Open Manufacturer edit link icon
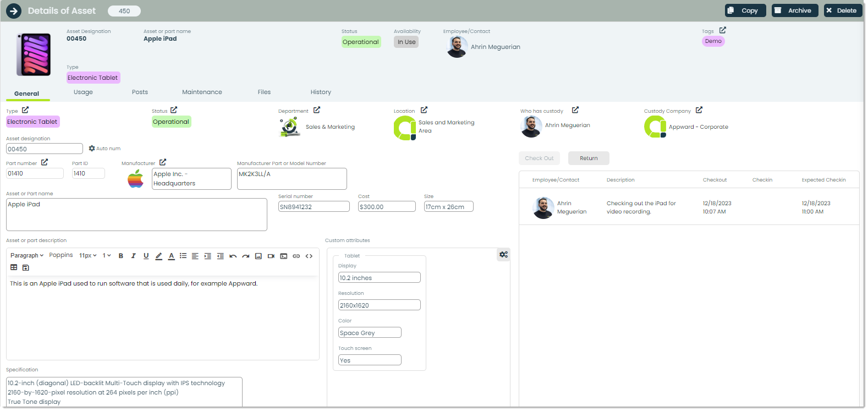This screenshot has width=868, height=411. (x=163, y=162)
